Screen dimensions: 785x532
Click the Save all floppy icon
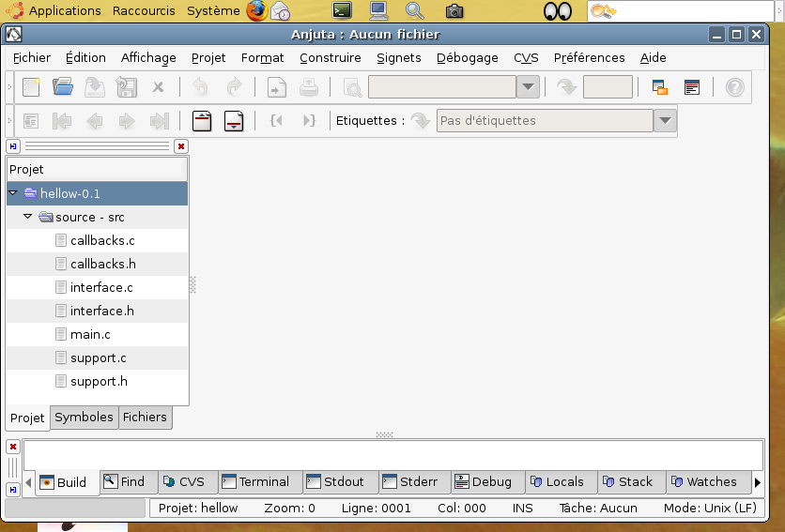(126, 87)
